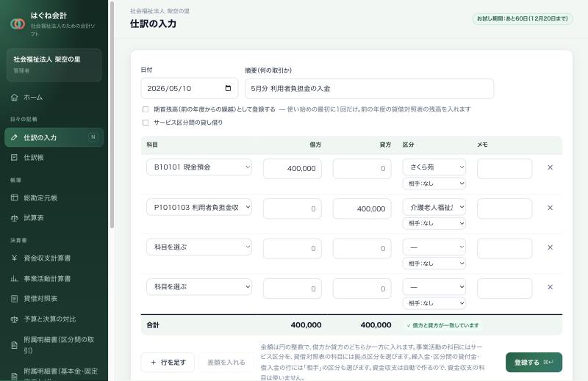Click the メモ field in the 現金預金 row
Image resolution: width=588 pixels, height=381 pixels.
coord(504,169)
